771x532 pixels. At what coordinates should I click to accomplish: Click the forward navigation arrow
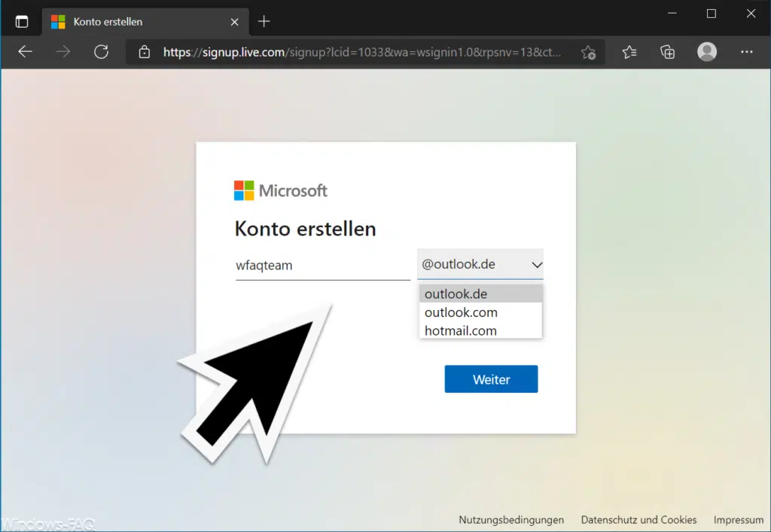tap(63, 52)
